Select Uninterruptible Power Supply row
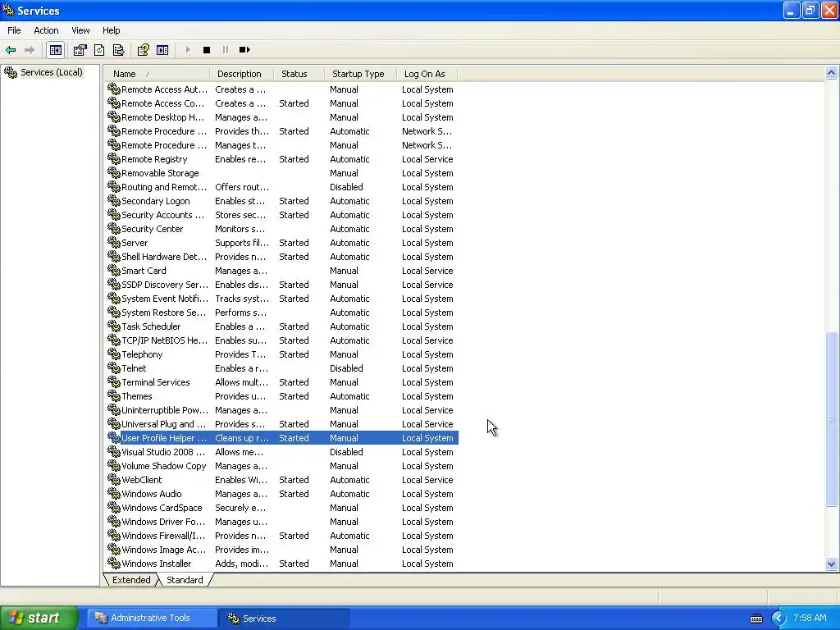 click(282, 410)
